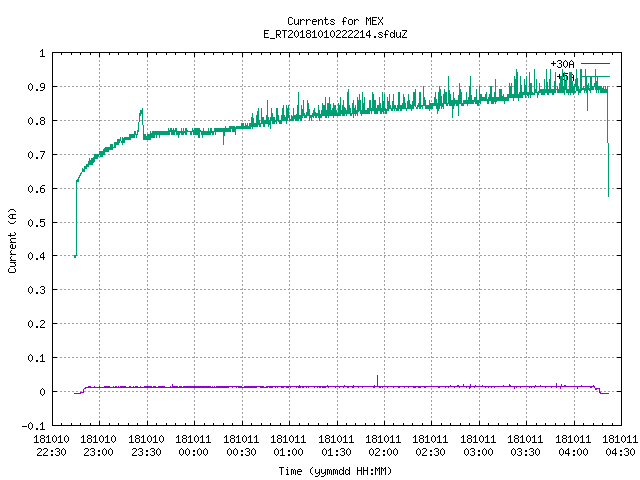The width and height of the screenshot is (640, 480).
Task: Click the y-axis tick label 0.8
Action: click(36, 121)
